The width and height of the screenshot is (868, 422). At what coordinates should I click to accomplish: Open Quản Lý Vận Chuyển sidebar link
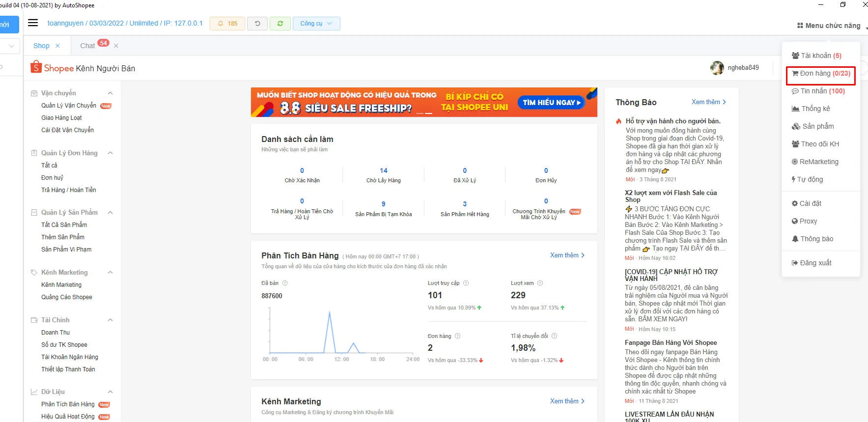pos(69,106)
